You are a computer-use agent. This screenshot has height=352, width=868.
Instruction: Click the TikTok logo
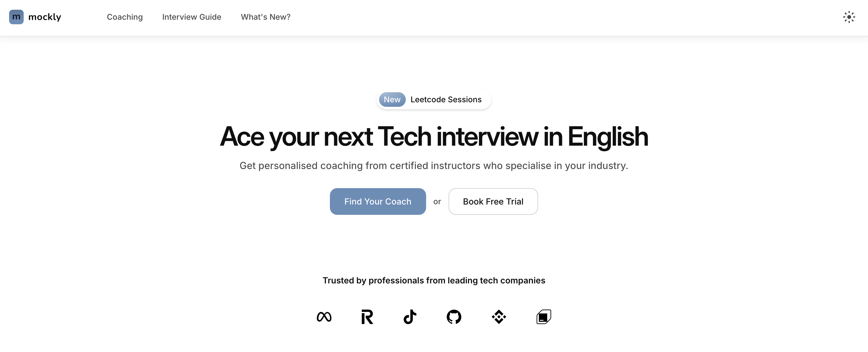click(x=410, y=316)
